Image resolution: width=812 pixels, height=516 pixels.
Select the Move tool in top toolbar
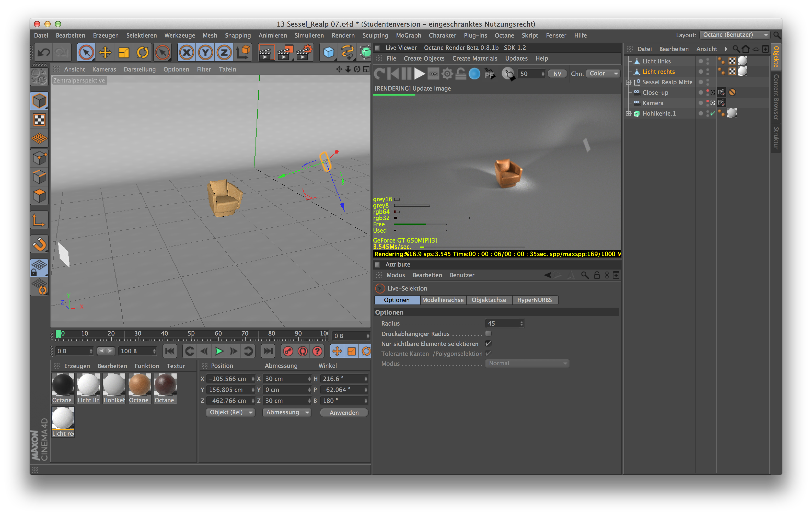(x=105, y=52)
